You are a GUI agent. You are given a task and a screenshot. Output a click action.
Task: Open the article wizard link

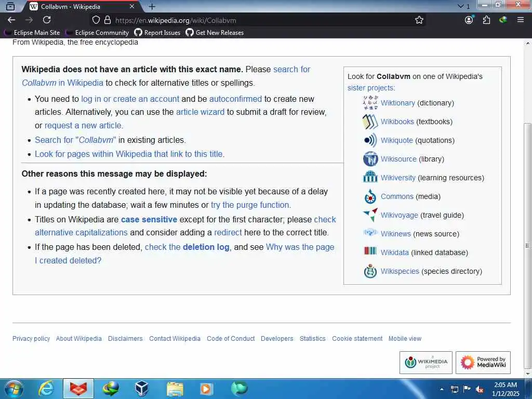[x=200, y=112]
